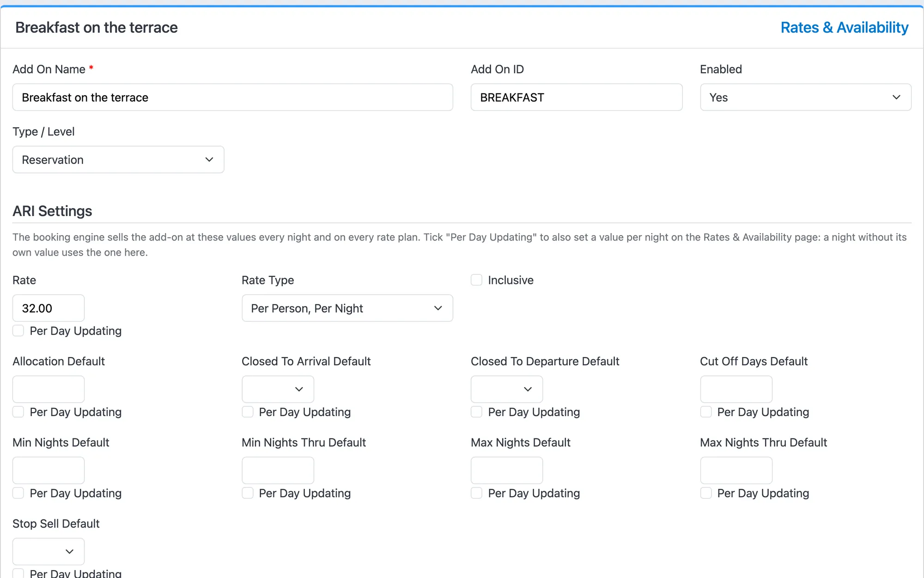This screenshot has width=924, height=578.
Task: Click the Add On Name text field
Action: point(232,97)
